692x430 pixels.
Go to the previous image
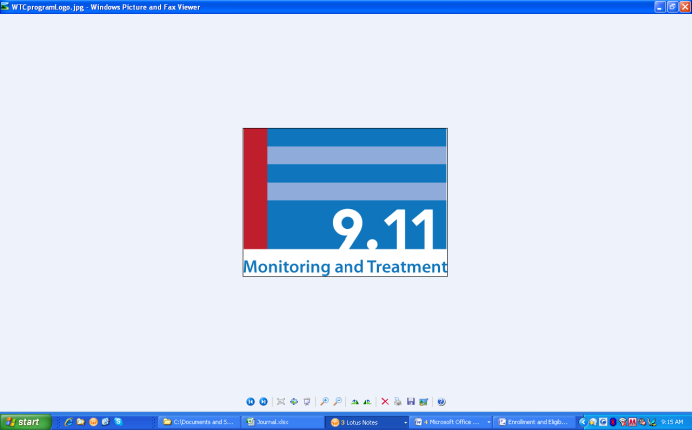250,401
